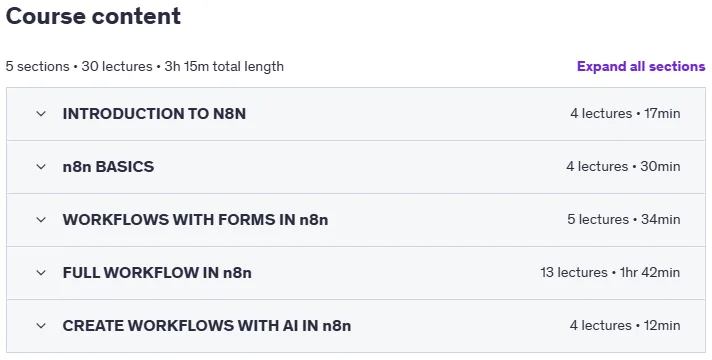
Task: Select the INTRODUCTION TO N8N section title
Action: point(154,113)
